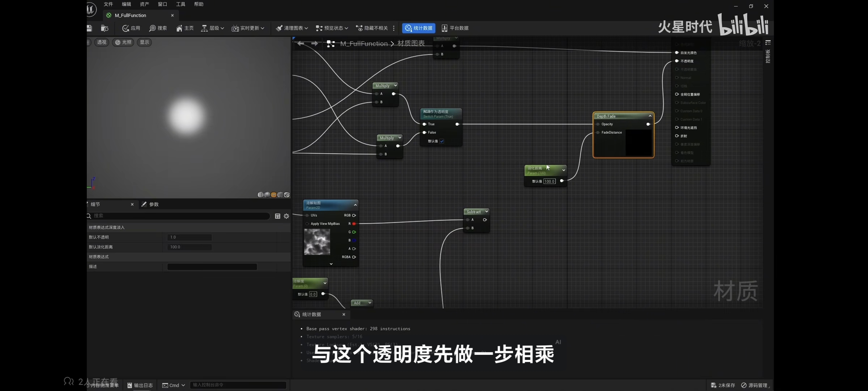Click the Search (搜索) toolbar icon
Viewport: 868px width, 391px height.
[x=158, y=28]
